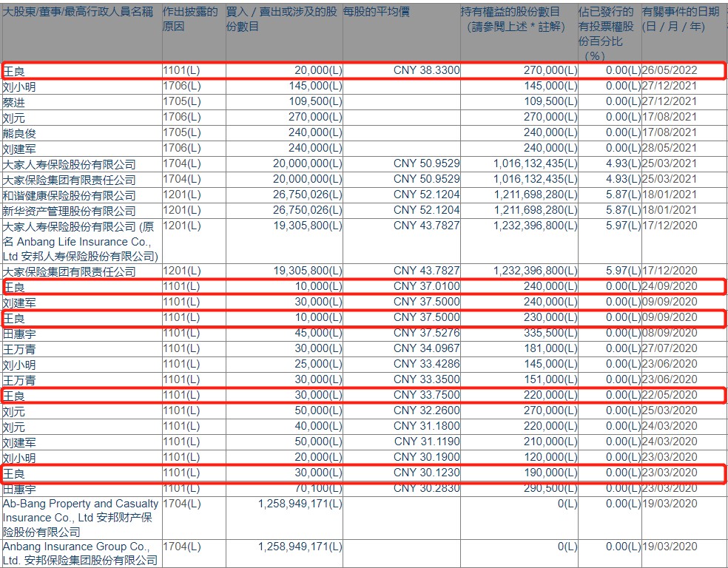728x568 pixels.
Task: Click the event date 26/05/2022
Action: 670,70
